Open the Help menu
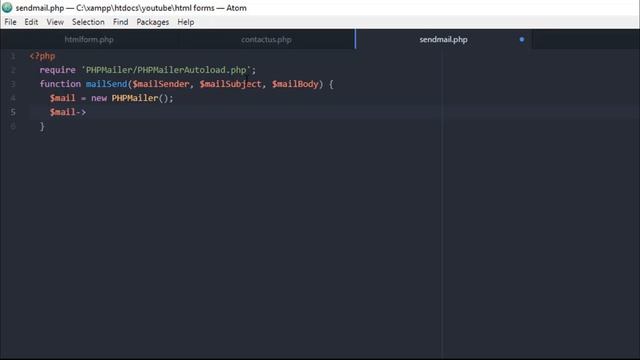Viewport: 640px width, 360px height. [186, 22]
